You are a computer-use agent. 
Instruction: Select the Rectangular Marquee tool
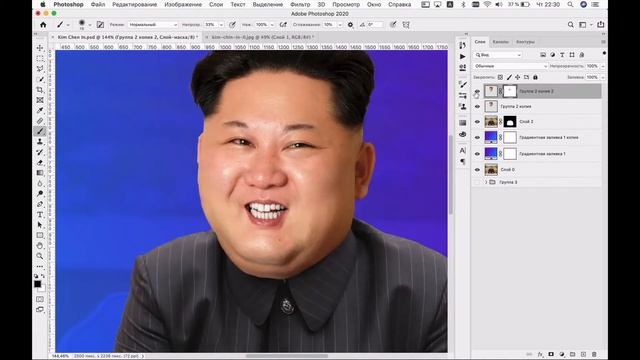point(40,58)
